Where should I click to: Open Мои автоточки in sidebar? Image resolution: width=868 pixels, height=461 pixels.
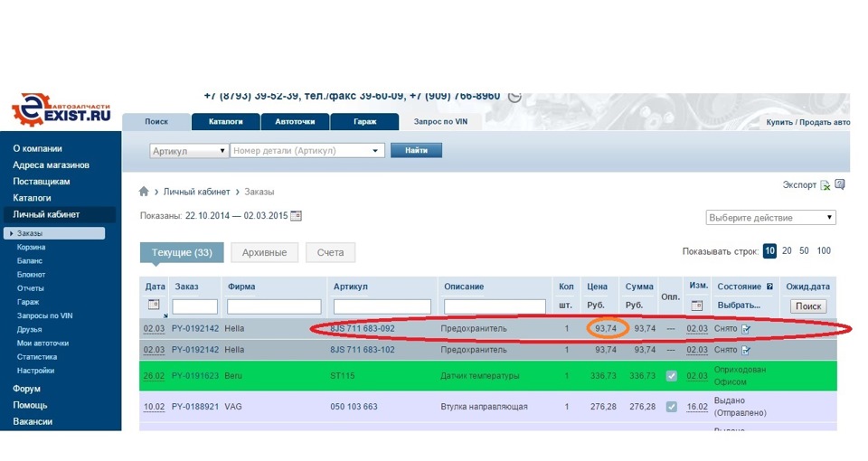tap(42, 343)
